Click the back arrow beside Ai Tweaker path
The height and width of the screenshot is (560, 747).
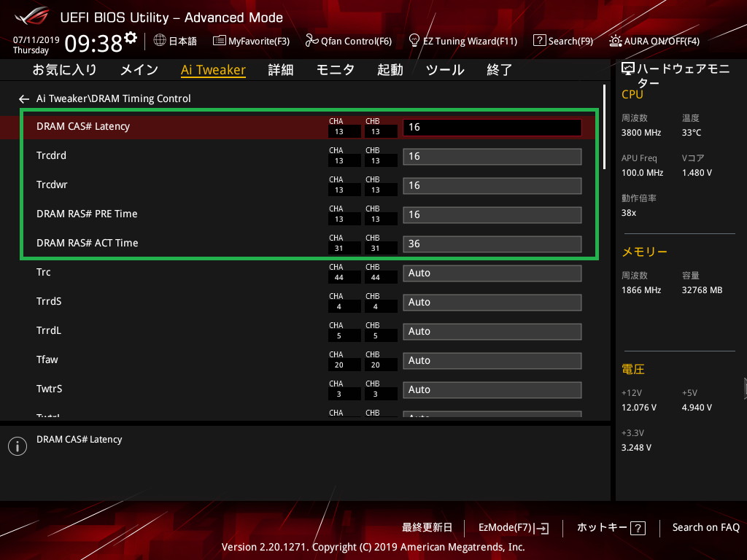point(24,98)
